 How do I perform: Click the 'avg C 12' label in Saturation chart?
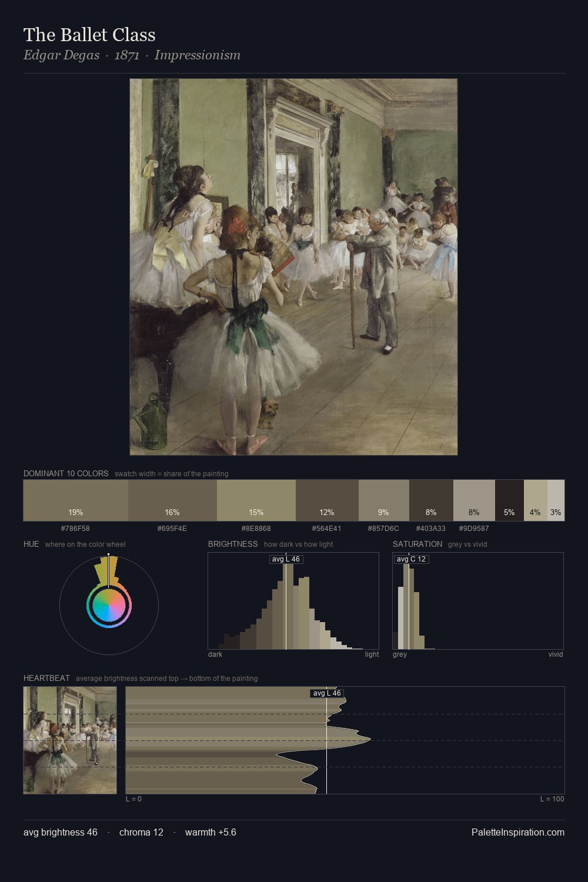(411, 559)
